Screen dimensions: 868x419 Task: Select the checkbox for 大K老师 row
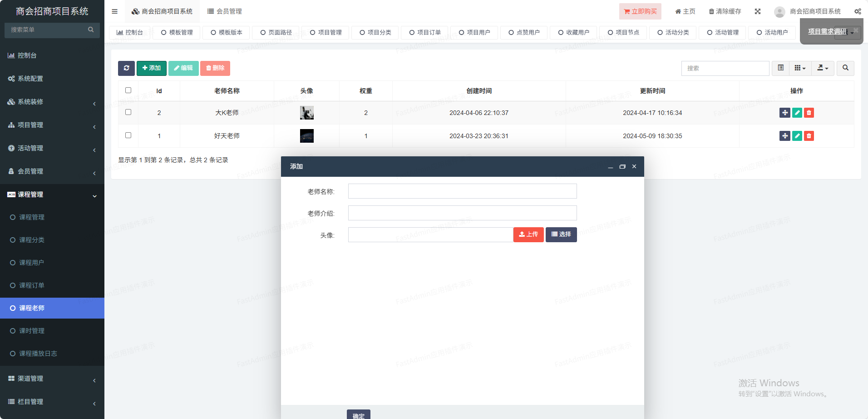coord(128,112)
